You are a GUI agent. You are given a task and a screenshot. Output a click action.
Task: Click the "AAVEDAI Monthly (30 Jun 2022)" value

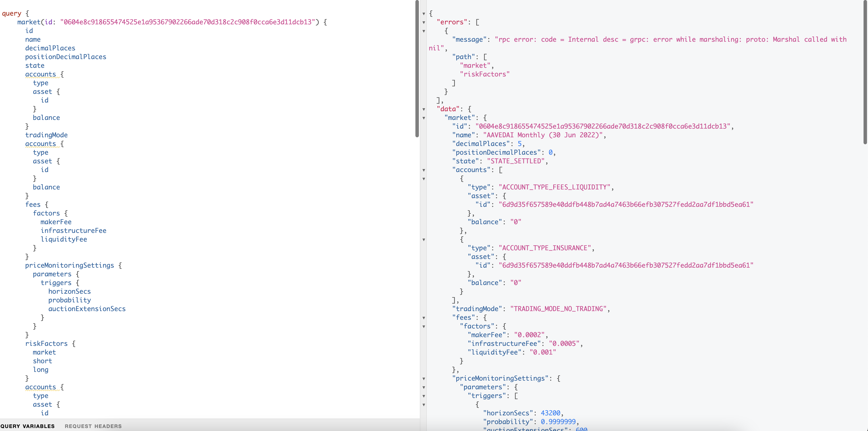tap(543, 135)
